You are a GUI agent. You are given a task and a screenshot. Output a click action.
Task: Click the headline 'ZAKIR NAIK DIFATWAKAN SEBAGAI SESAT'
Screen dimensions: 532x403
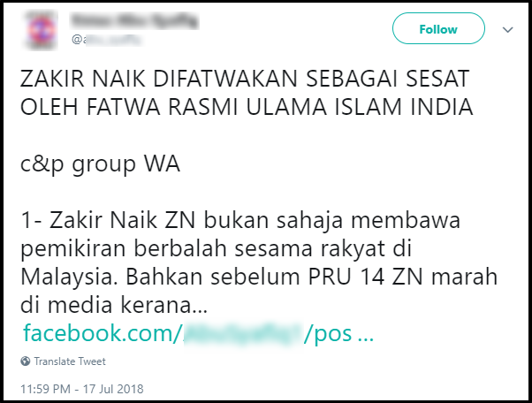coord(245,79)
